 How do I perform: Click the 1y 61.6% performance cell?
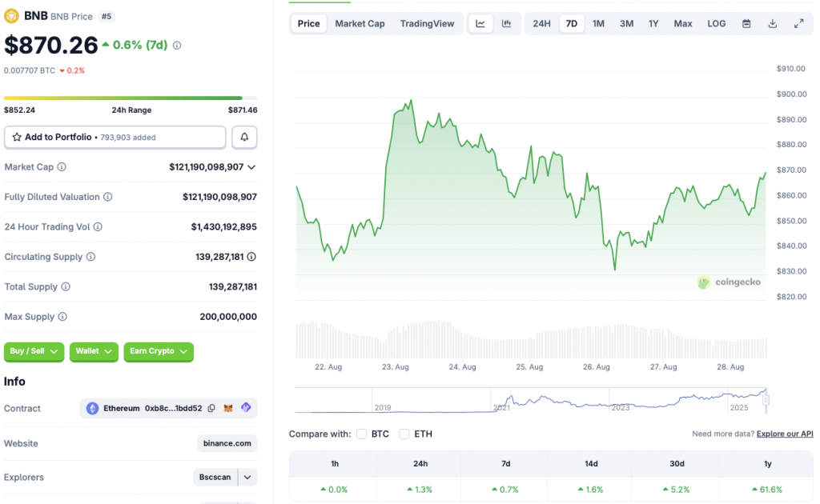tap(767, 490)
